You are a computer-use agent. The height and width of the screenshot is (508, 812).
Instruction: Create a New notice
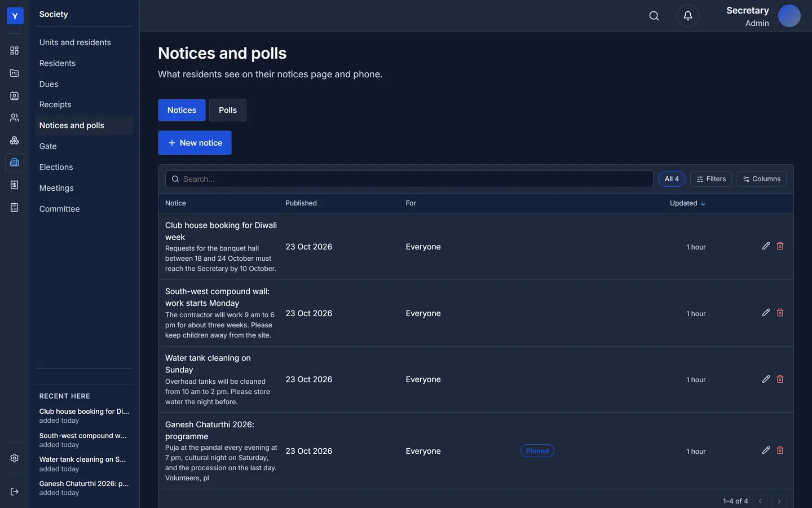(195, 143)
